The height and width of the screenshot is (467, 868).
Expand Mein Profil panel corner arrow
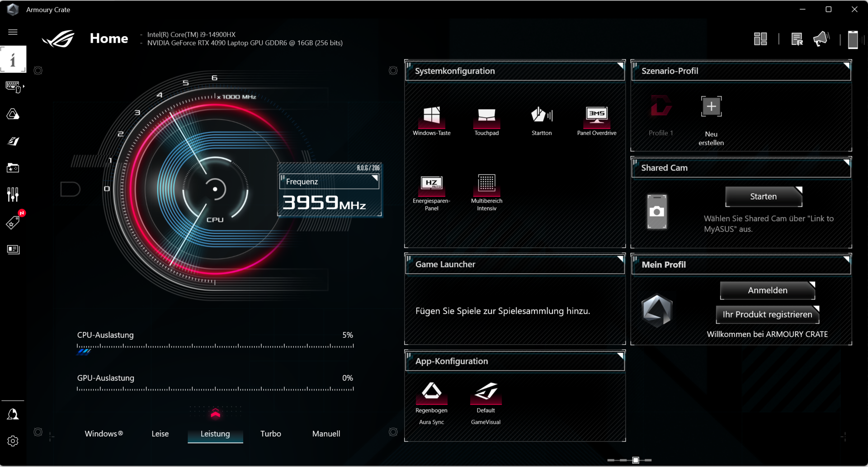click(x=846, y=259)
